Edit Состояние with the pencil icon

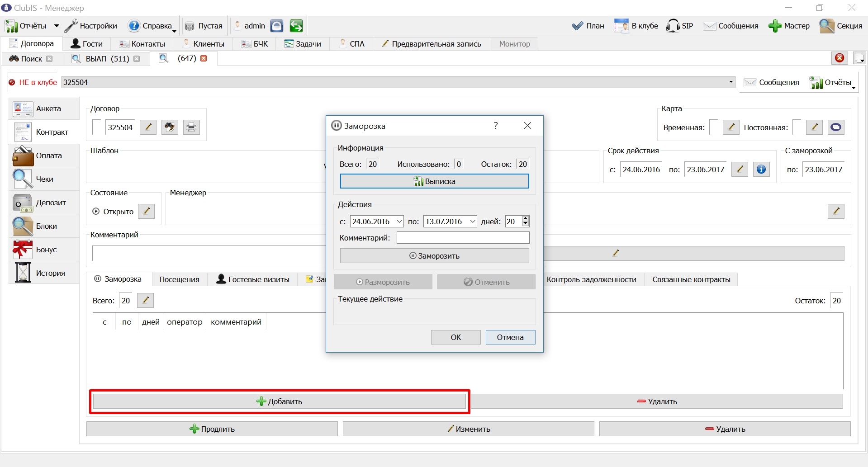(x=146, y=211)
